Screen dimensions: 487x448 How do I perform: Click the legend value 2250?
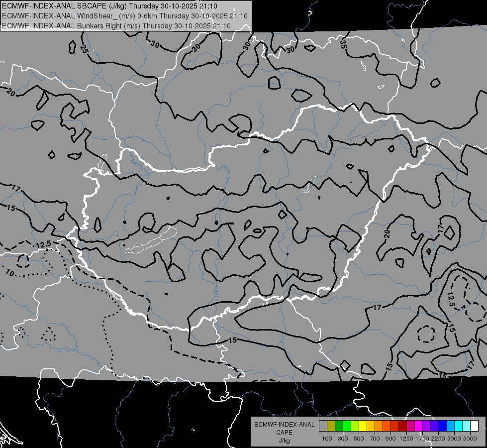click(438, 439)
